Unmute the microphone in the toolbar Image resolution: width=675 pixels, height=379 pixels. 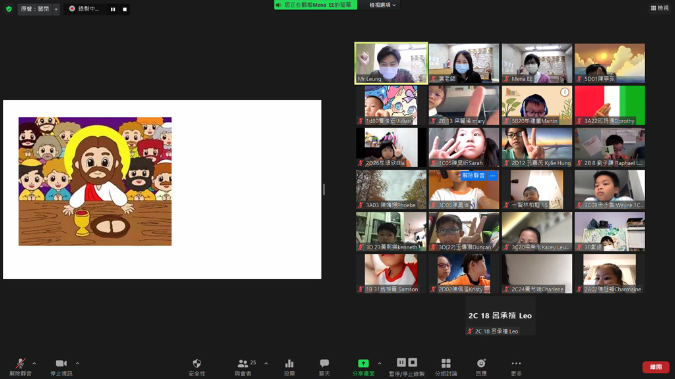(x=20, y=367)
